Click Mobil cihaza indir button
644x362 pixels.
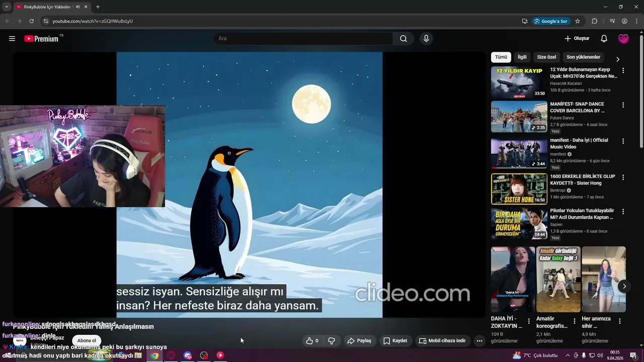(442, 341)
